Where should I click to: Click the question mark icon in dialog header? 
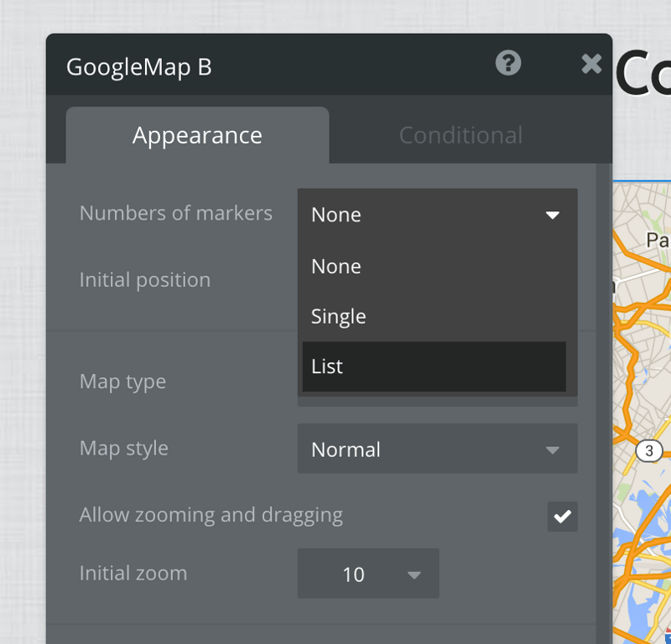point(509,64)
